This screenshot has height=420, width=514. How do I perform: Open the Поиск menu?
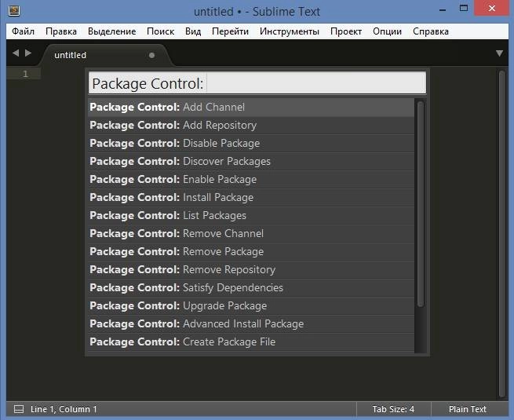point(161,31)
